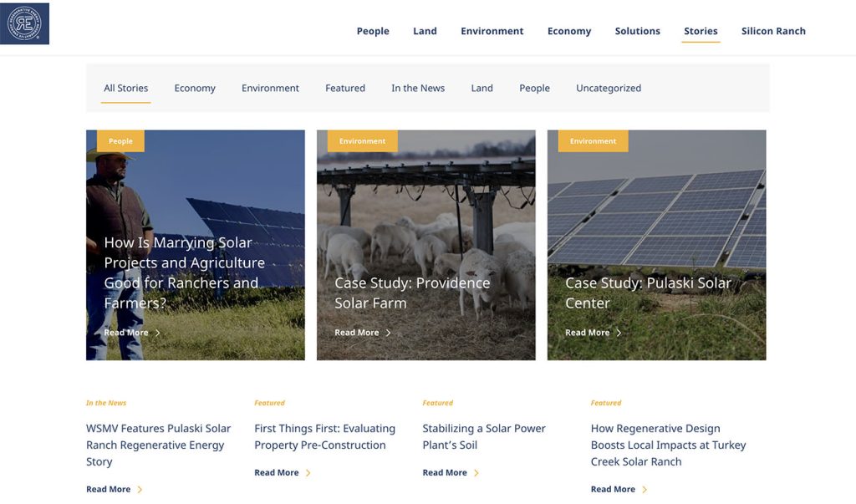The height and width of the screenshot is (504, 856).
Task: Open the Silicon Ranch navigation link
Action: tap(773, 31)
